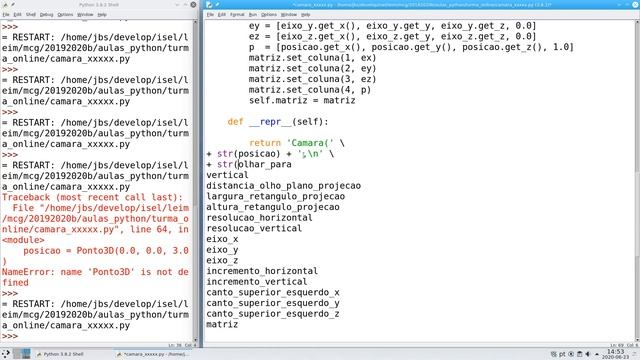Click 'distancia_olho_plano_projecao' line
This screenshot has width=640, height=360.
(x=283, y=186)
